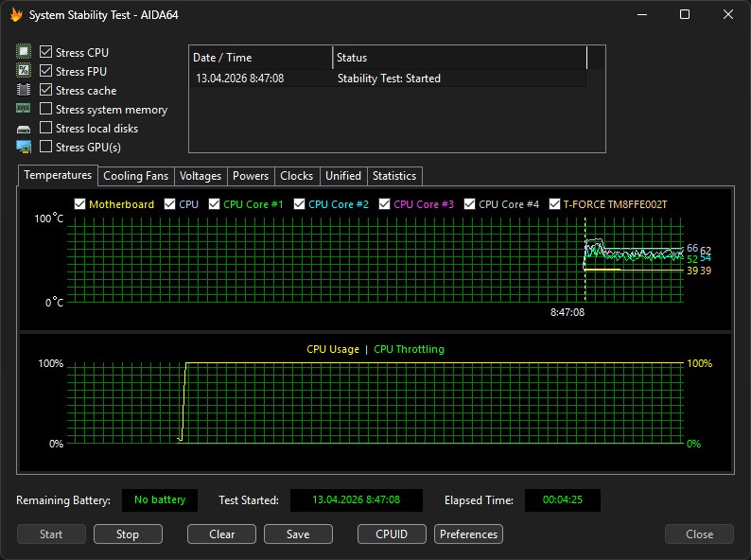Save the stability test results
This screenshot has width=751, height=560.
click(x=298, y=534)
